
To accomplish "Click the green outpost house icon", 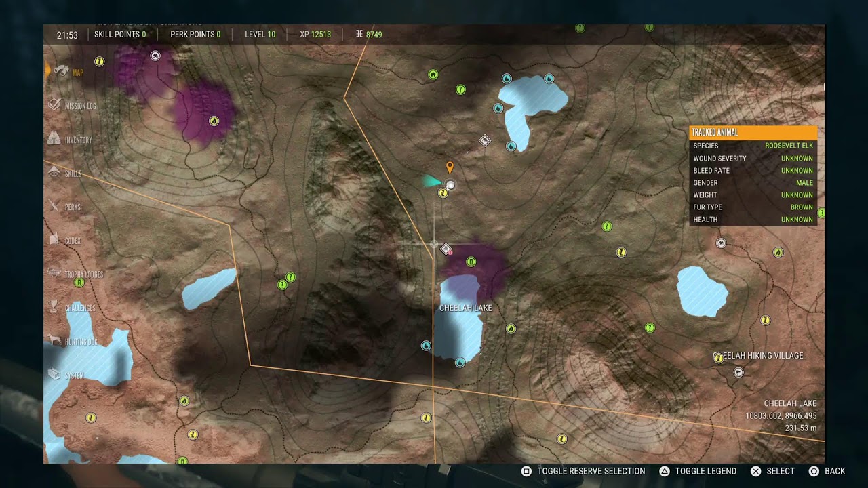I will coord(433,75).
